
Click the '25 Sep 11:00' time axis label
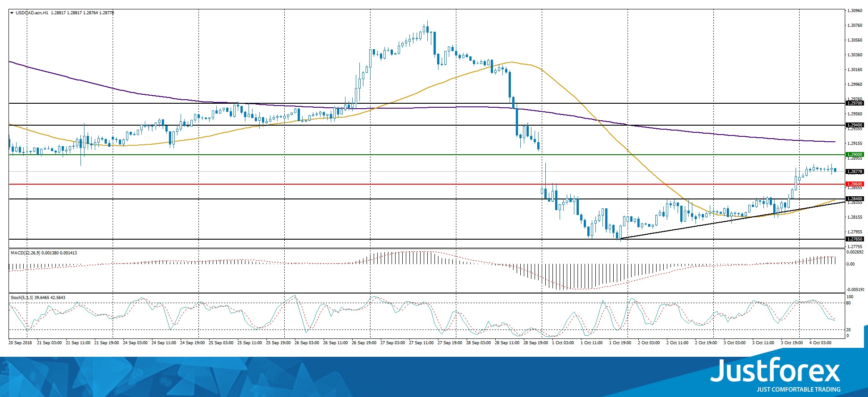click(249, 343)
